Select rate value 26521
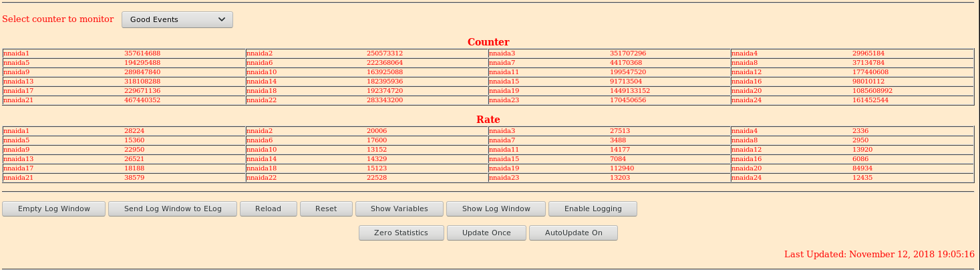The image size is (980, 270). [134, 159]
